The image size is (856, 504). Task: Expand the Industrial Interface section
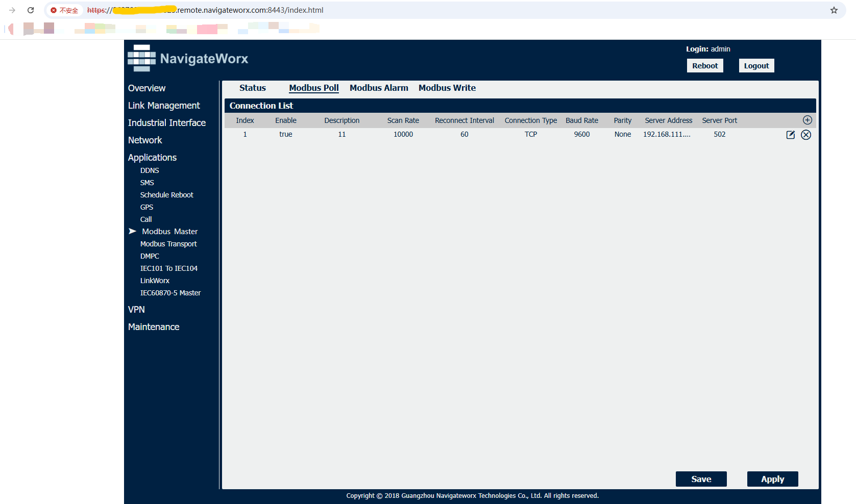[167, 123]
